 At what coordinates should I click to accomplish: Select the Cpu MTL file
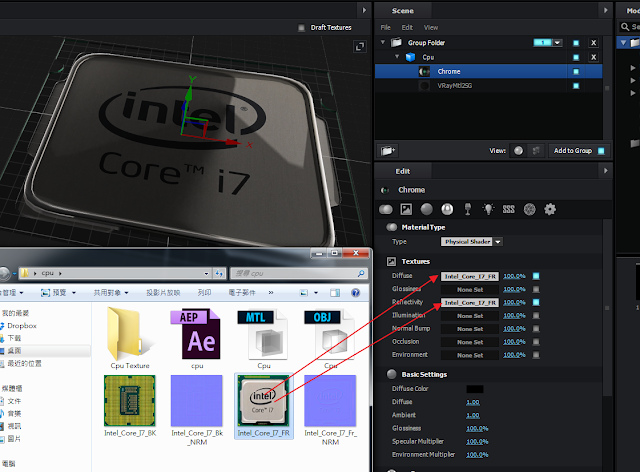click(x=264, y=338)
